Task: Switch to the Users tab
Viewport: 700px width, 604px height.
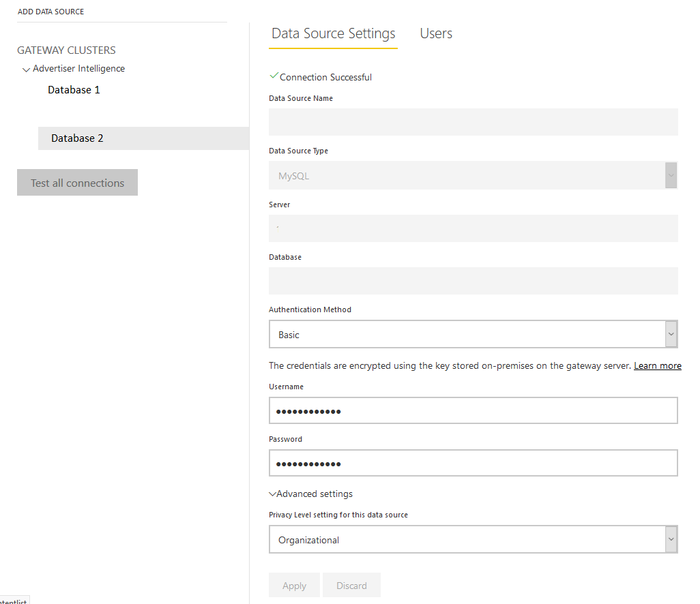Action: point(436,34)
